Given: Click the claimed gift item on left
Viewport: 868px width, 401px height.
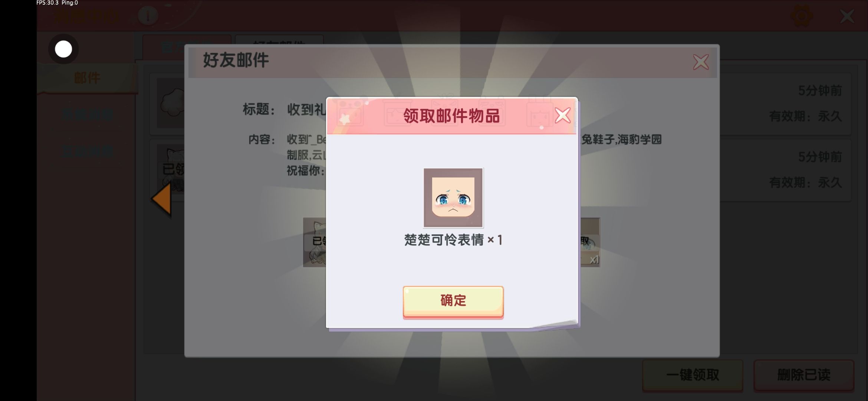Looking at the screenshot, I should (315, 242).
